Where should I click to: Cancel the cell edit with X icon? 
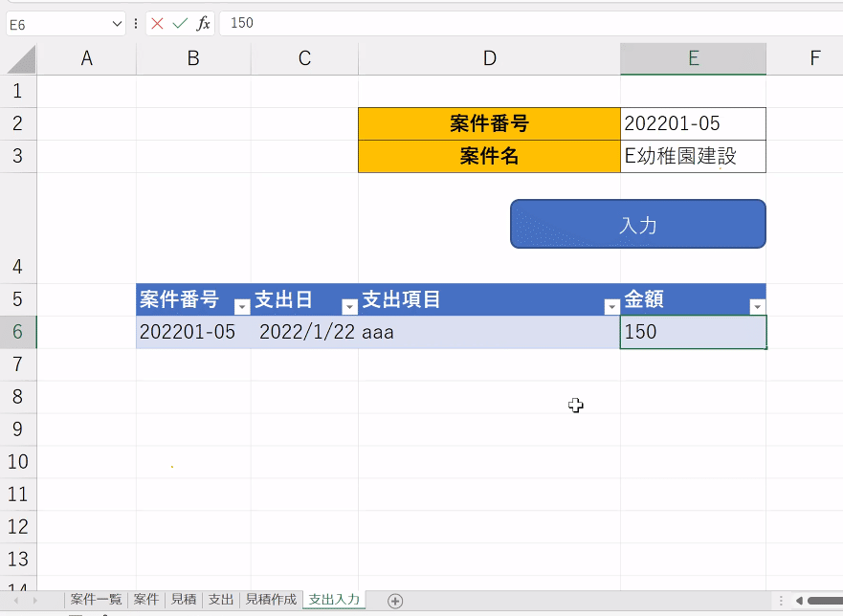coord(157,23)
